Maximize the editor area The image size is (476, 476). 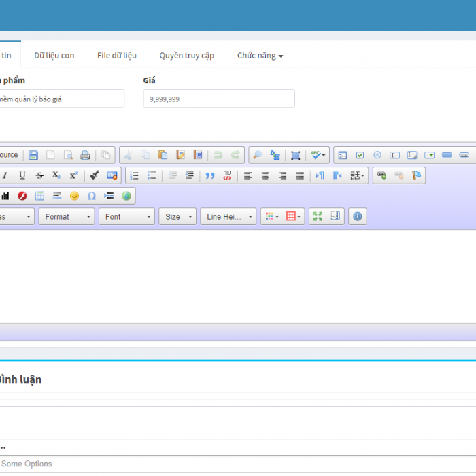pos(317,216)
